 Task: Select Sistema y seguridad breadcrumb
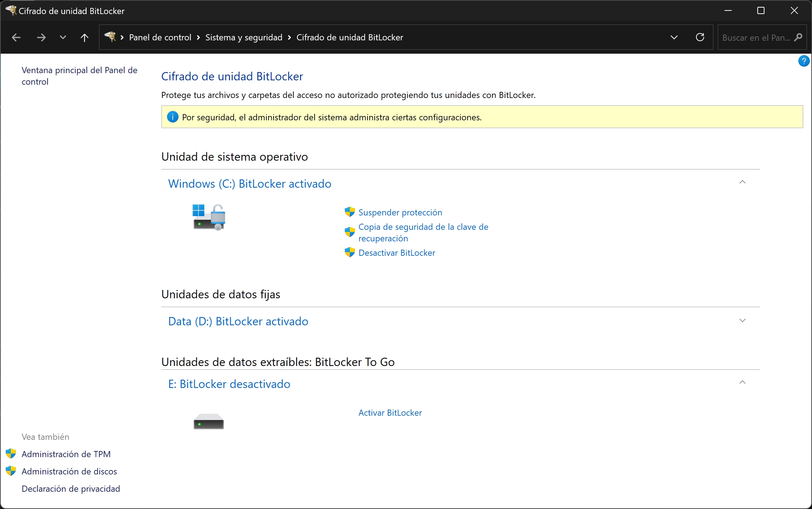244,37
